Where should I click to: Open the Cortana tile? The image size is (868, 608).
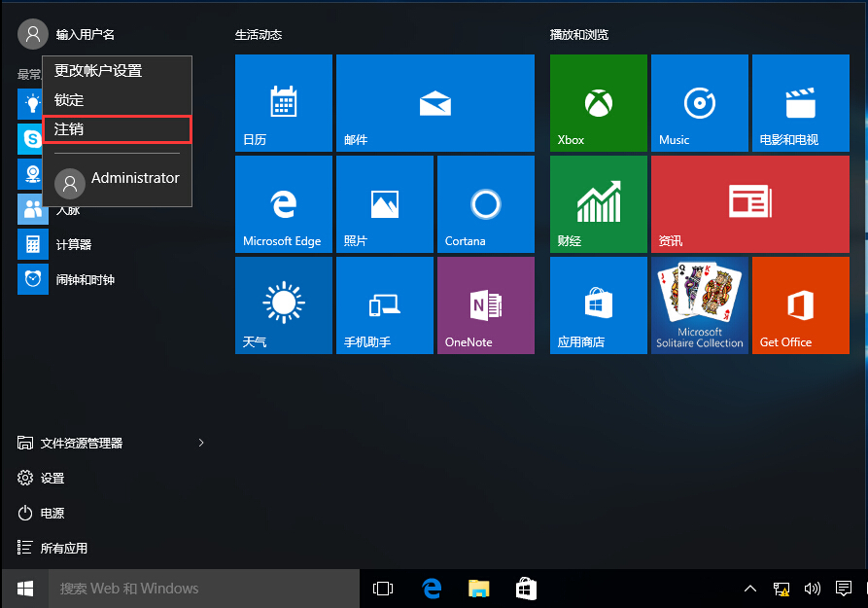pos(485,204)
